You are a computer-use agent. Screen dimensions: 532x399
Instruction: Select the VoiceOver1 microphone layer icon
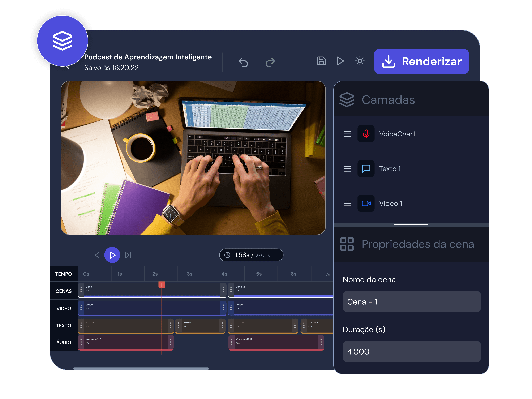pos(366,134)
